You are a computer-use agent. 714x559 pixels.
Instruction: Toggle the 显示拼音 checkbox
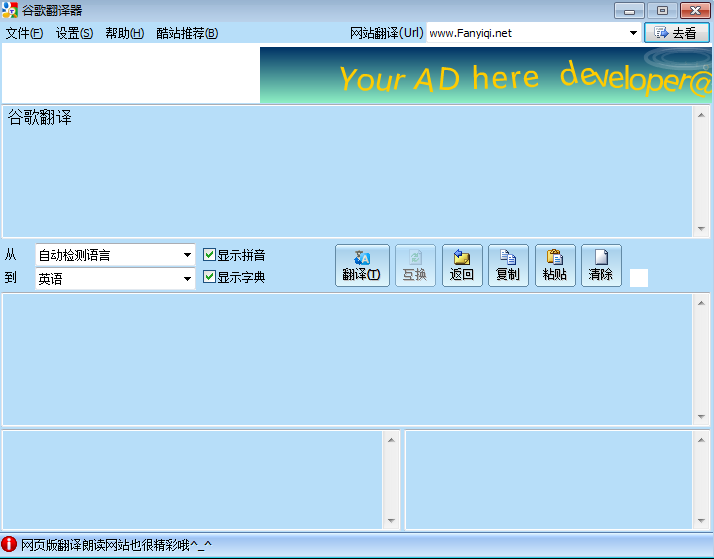[x=209, y=255]
